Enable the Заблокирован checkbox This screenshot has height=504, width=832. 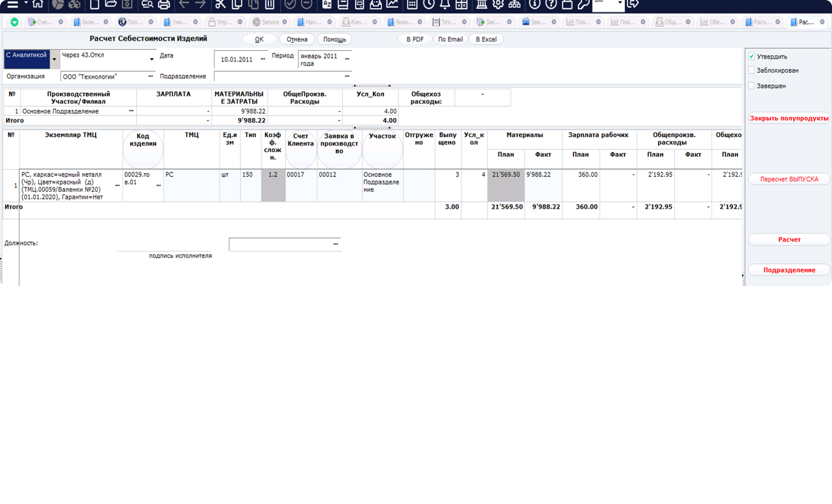coord(752,70)
